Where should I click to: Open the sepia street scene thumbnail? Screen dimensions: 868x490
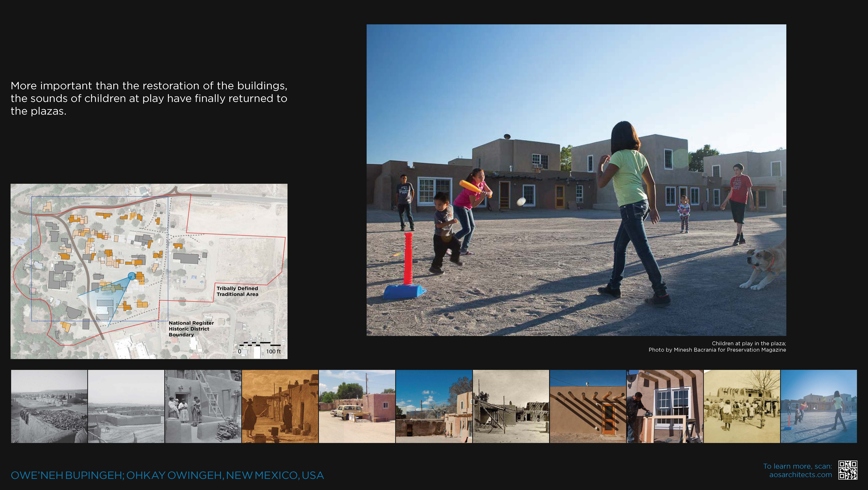tap(280, 406)
